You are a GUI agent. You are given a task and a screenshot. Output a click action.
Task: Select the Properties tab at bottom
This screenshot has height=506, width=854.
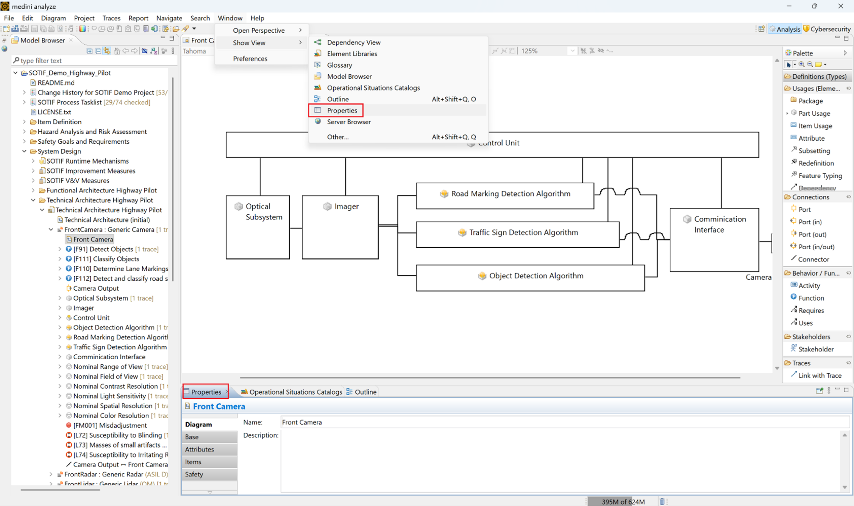(x=206, y=392)
